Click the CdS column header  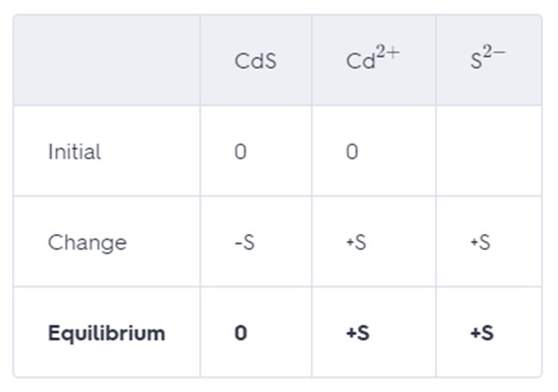point(254,63)
